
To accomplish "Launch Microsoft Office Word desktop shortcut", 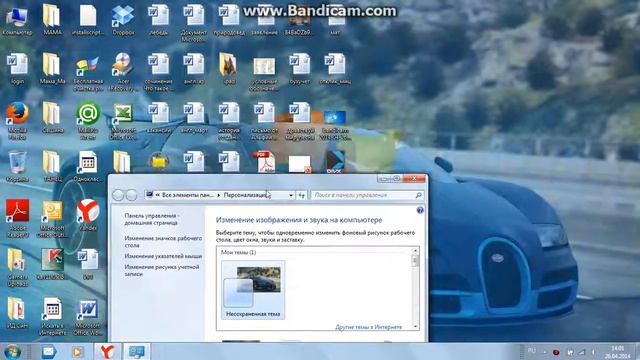I will (88, 316).
